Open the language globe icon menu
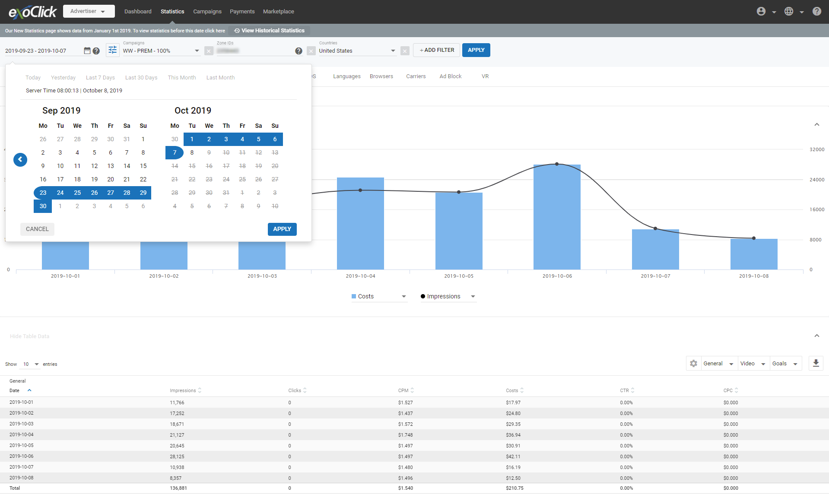The height and width of the screenshot is (504, 829). click(789, 11)
